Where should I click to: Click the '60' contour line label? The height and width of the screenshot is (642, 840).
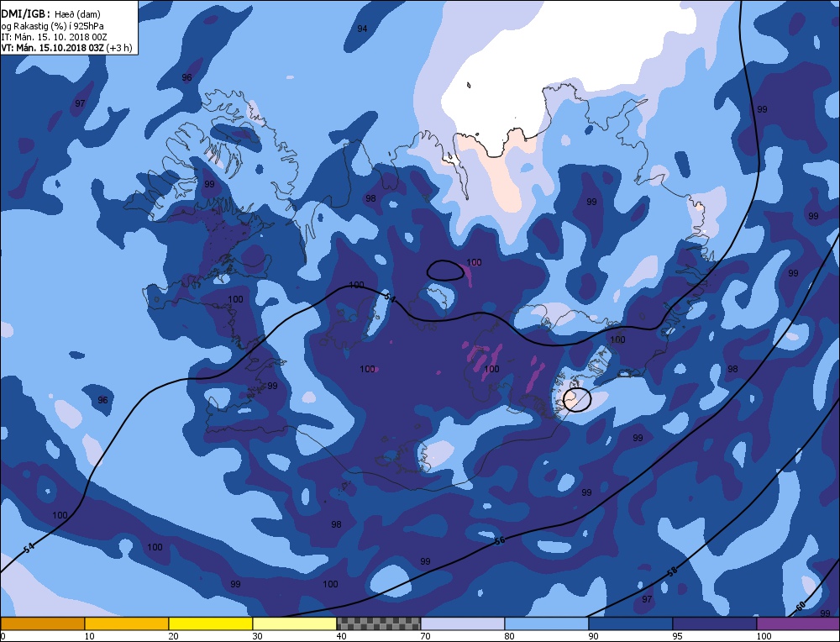[x=800, y=607]
